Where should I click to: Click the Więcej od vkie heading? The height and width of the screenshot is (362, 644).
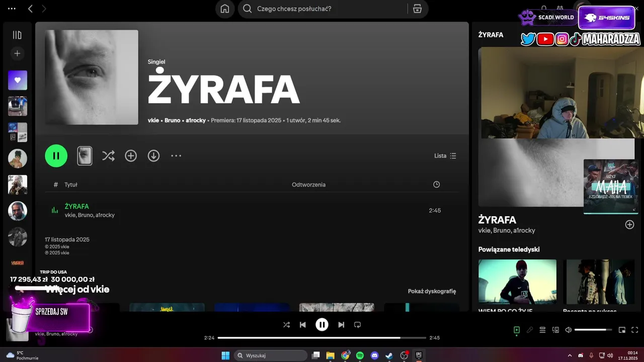(x=77, y=289)
